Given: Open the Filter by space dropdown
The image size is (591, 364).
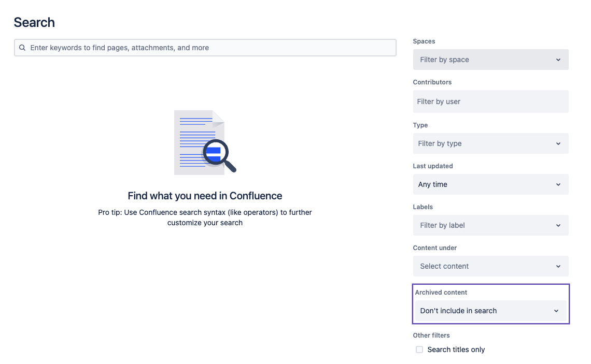Looking at the screenshot, I should pos(490,60).
